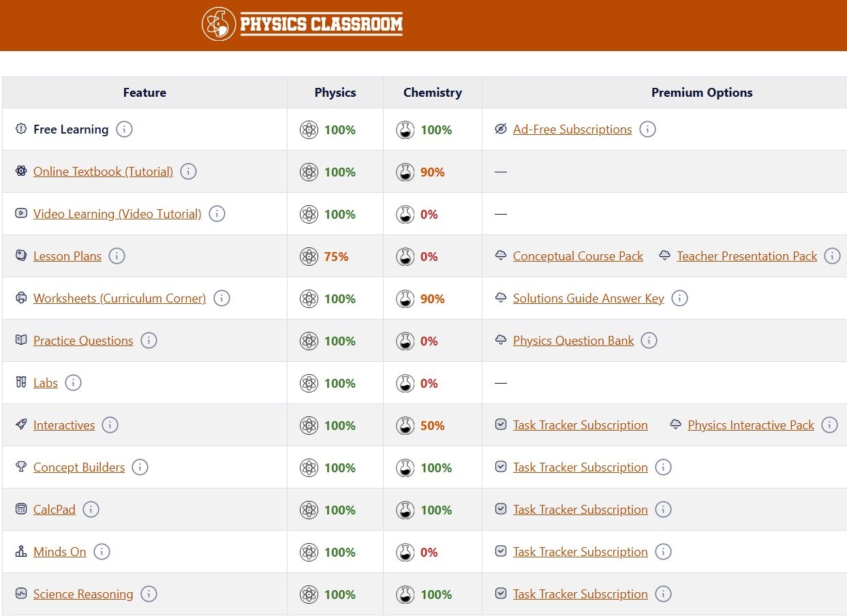Click the open book icon next to Practice Questions
The image size is (847, 616).
point(20,340)
